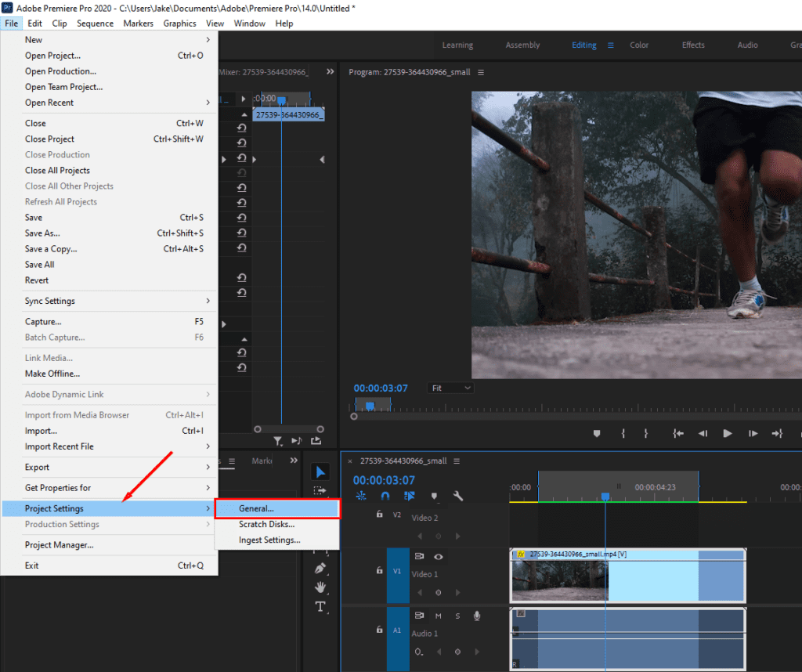802x672 pixels.
Task: Select the Type tool
Action: 320,607
